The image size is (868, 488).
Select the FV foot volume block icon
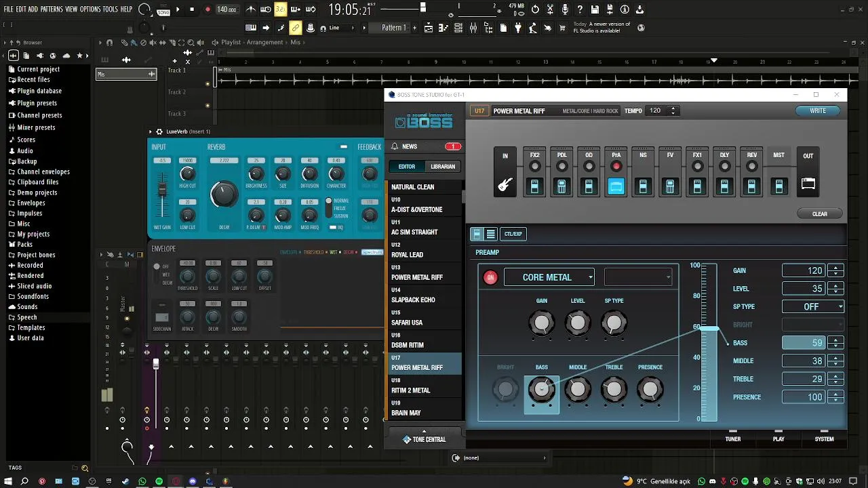(670, 186)
